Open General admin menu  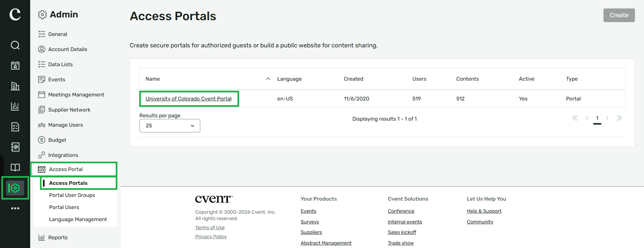point(58,34)
